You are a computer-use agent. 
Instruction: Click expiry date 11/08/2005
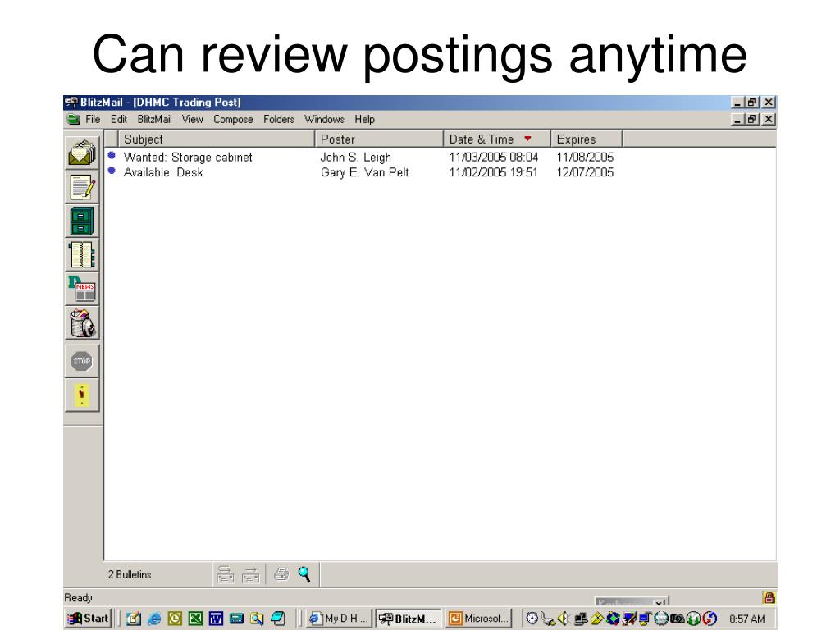click(x=585, y=157)
